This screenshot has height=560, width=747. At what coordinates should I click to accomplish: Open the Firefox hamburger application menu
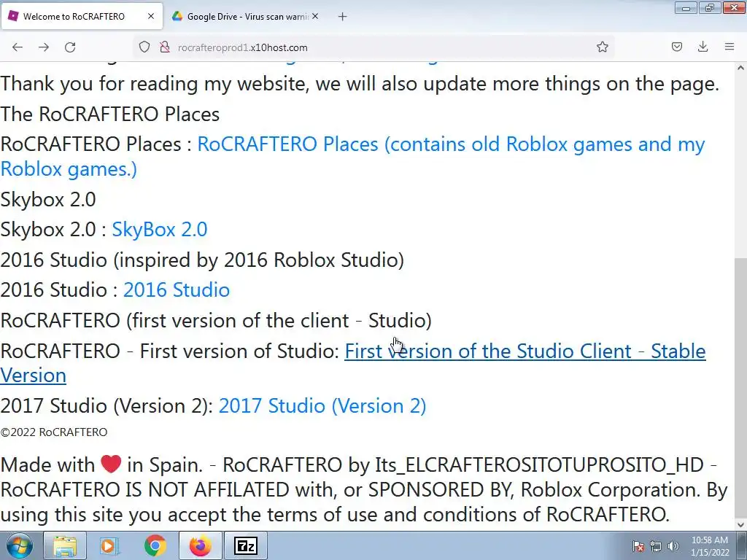(729, 47)
